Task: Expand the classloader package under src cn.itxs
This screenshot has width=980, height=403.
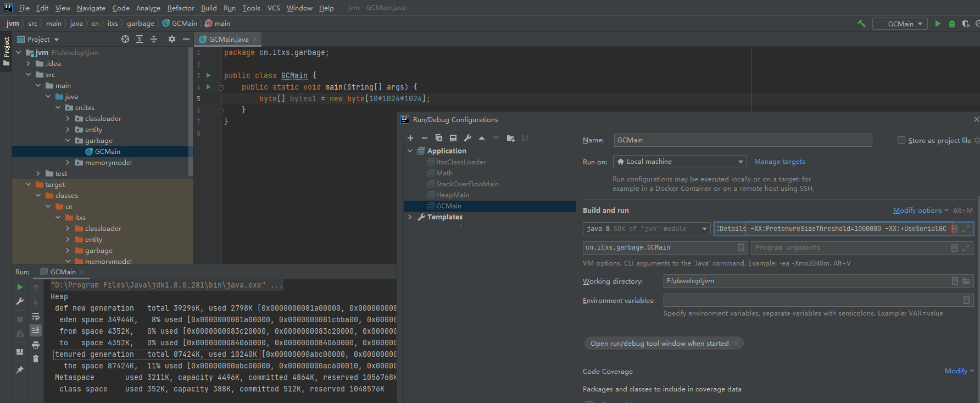Action: (x=68, y=119)
